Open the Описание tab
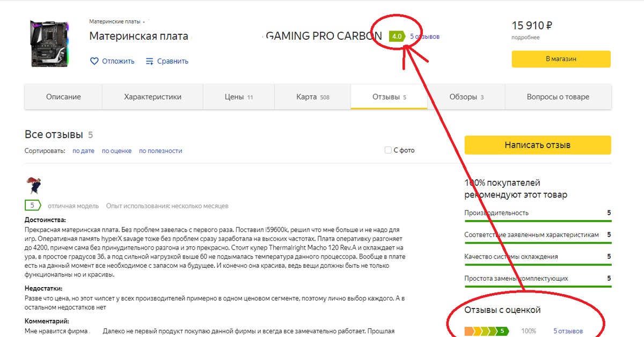 tap(63, 97)
